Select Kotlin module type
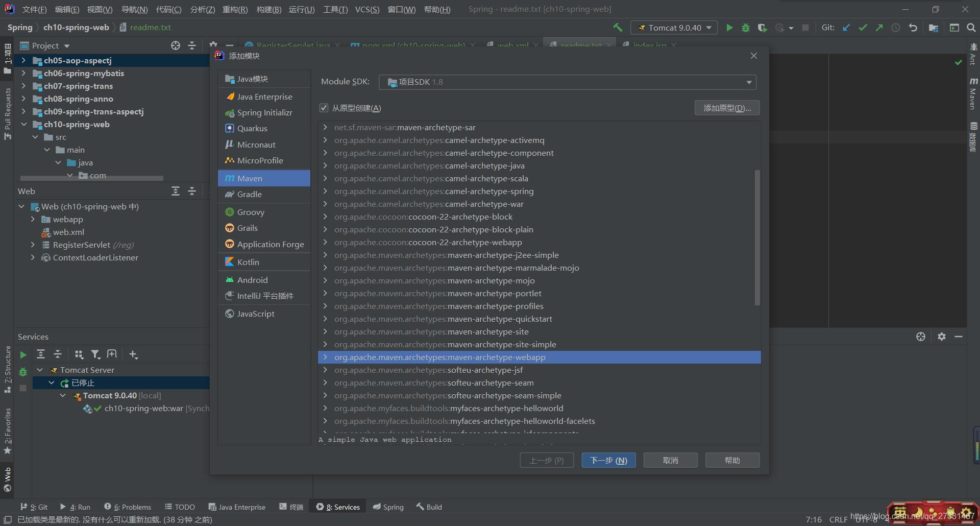Image resolution: width=980 pixels, height=526 pixels. pyautogui.click(x=264, y=262)
